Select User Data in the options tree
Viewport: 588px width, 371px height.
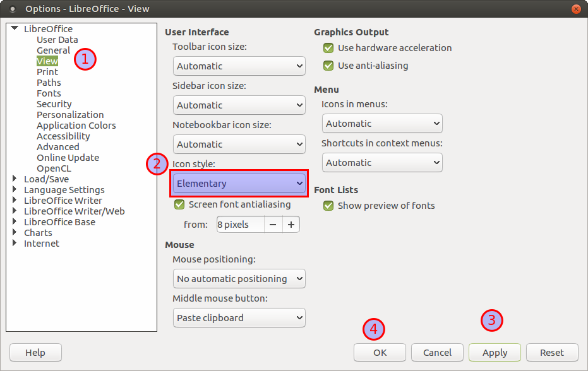(57, 40)
